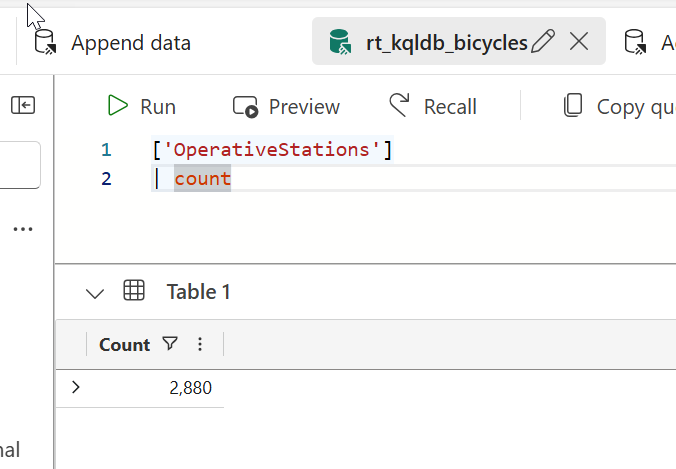Click the Table 1 grid icon
Image resolution: width=676 pixels, height=469 pixels.
(133, 291)
